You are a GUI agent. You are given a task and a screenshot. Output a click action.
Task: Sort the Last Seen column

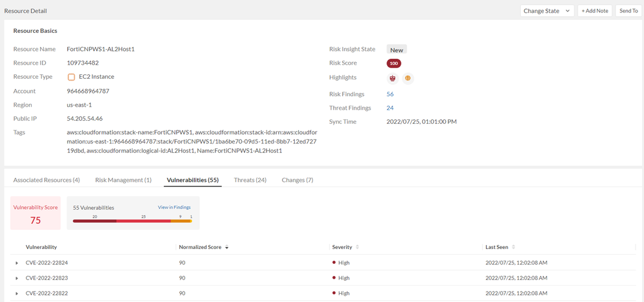[x=513, y=247]
